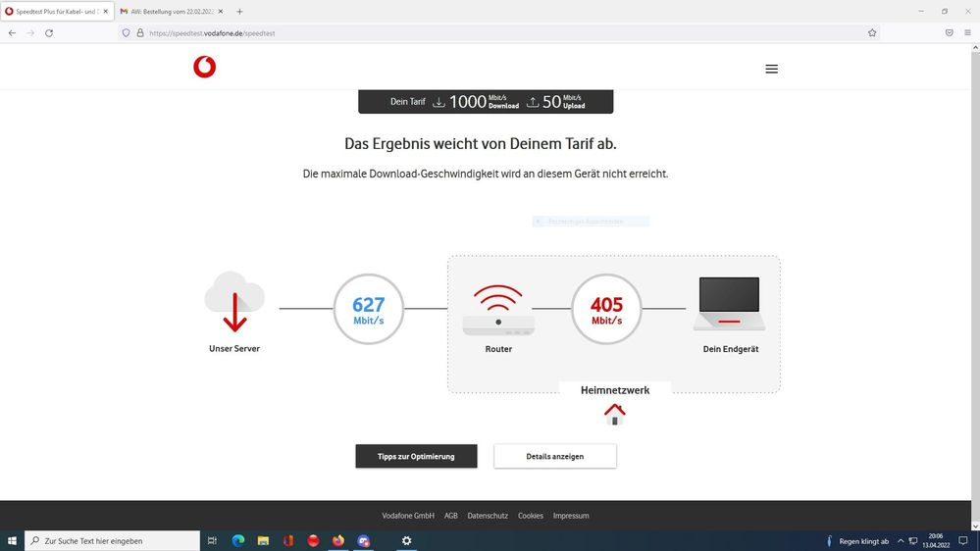
Task: Open Impressum footer link
Action: 571,516
